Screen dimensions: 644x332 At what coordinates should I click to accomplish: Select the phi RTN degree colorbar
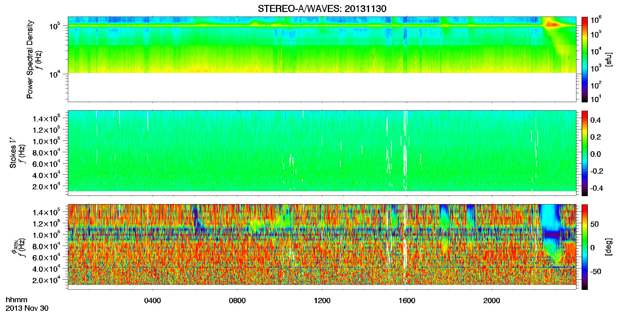[x=585, y=247]
